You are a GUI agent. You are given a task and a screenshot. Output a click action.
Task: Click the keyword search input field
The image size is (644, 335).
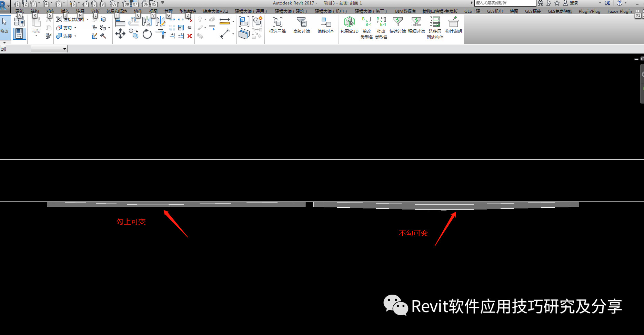505,3
